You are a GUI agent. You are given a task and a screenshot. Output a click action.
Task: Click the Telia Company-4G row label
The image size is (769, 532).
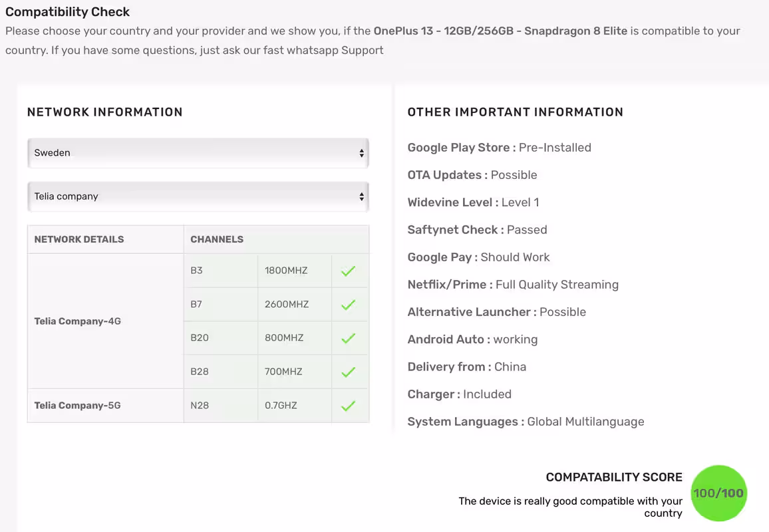(77, 321)
